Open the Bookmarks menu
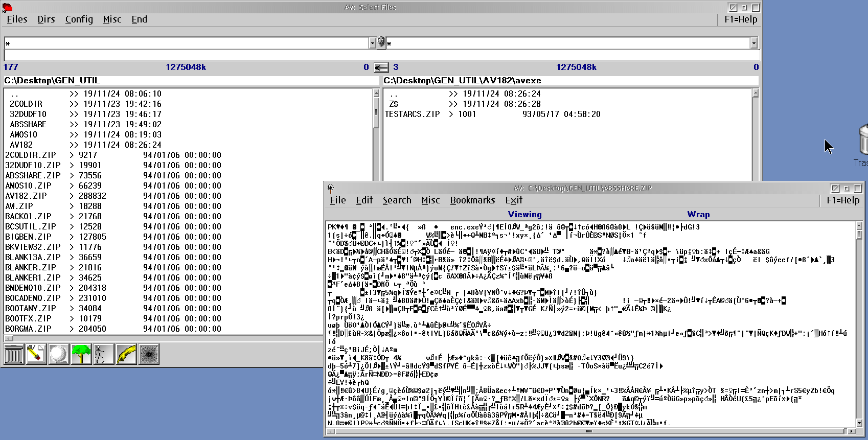The height and width of the screenshot is (440, 868). [473, 200]
